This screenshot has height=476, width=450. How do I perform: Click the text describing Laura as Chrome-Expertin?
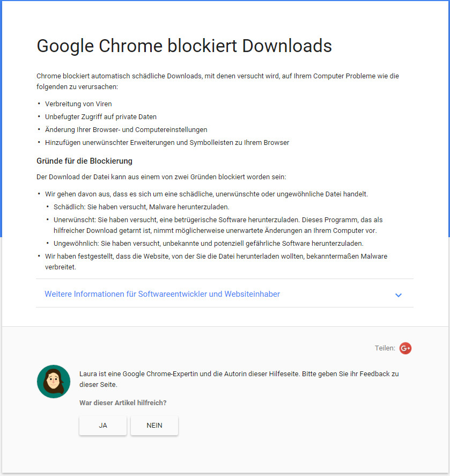(x=239, y=379)
